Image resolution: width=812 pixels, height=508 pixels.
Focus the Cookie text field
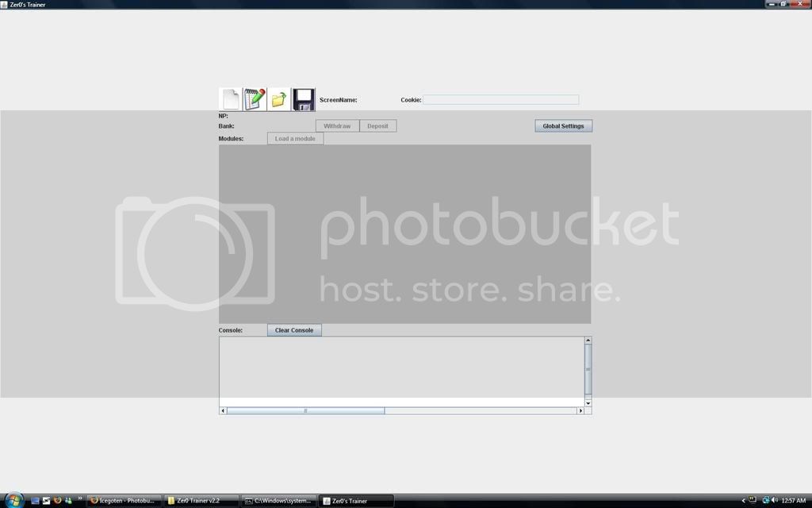[x=500, y=100]
